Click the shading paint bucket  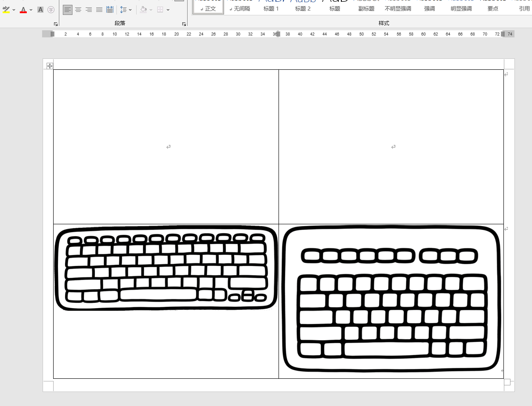[x=144, y=10]
